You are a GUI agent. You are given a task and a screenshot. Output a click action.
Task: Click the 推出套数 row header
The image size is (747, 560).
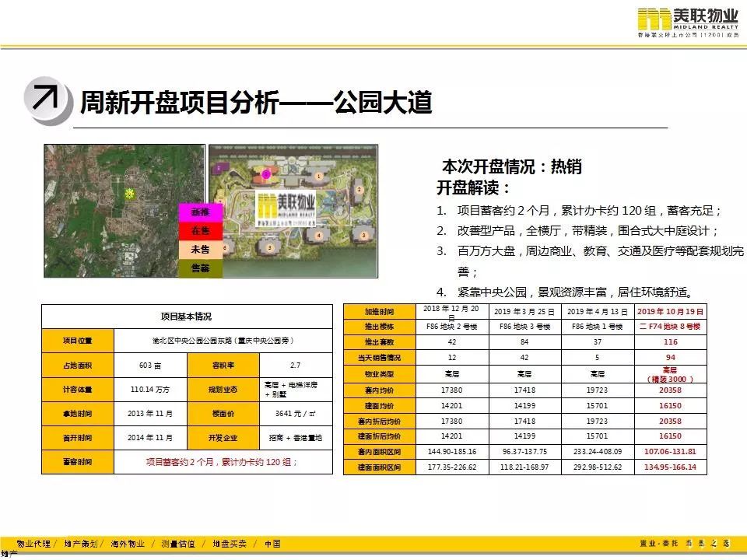tap(380, 342)
